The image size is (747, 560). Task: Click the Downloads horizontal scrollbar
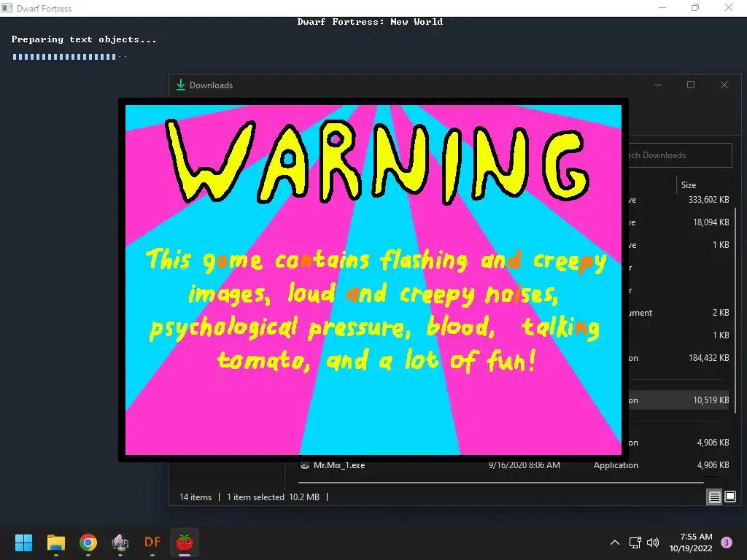(500, 483)
